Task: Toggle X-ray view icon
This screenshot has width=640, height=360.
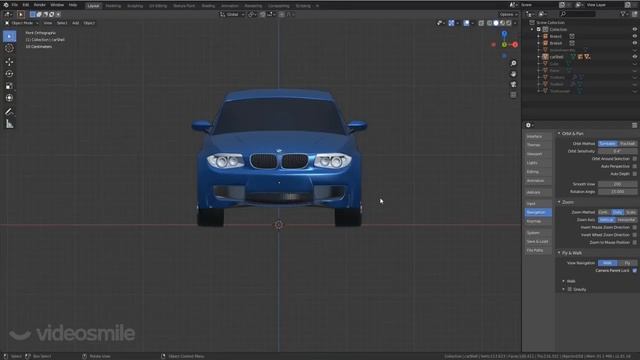Action: pos(481,23)
